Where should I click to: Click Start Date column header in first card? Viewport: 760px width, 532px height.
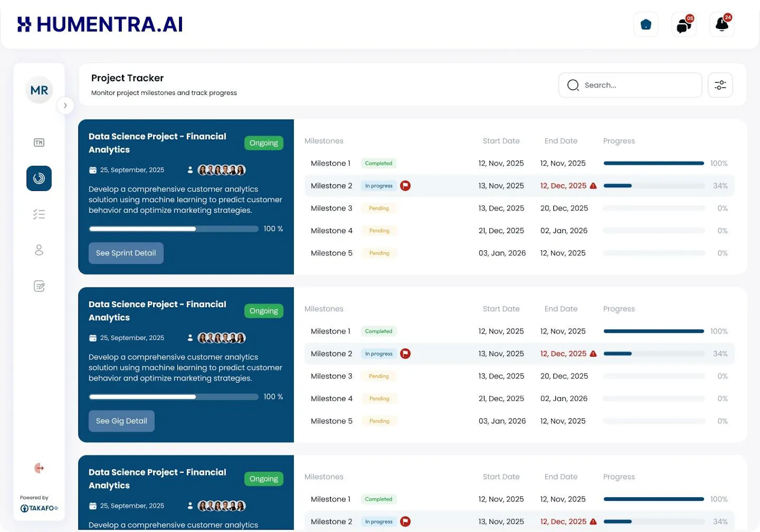click(501, 141)
